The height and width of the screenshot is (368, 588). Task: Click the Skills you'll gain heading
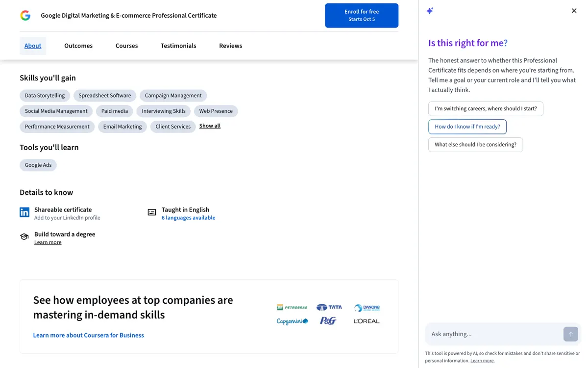point(48,78)
